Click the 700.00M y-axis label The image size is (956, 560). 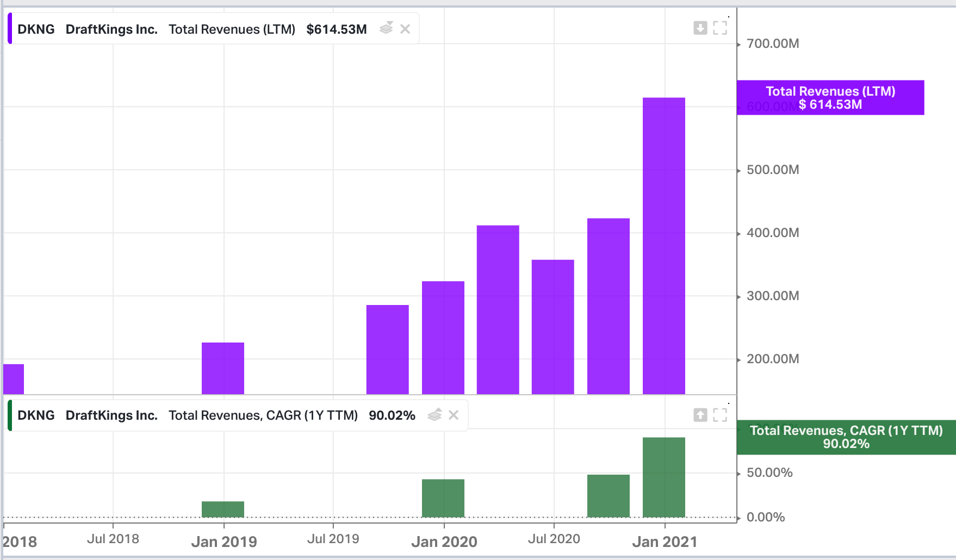click(x=773, y=43)
